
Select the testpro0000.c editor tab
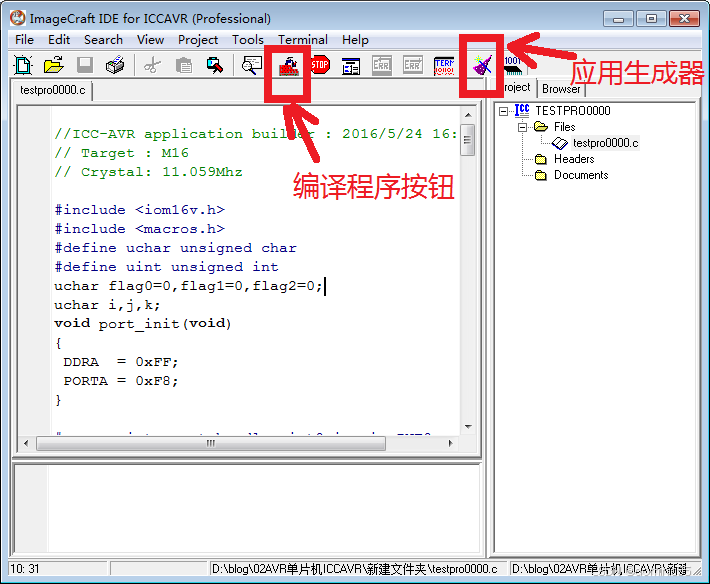tap(53, 90)
